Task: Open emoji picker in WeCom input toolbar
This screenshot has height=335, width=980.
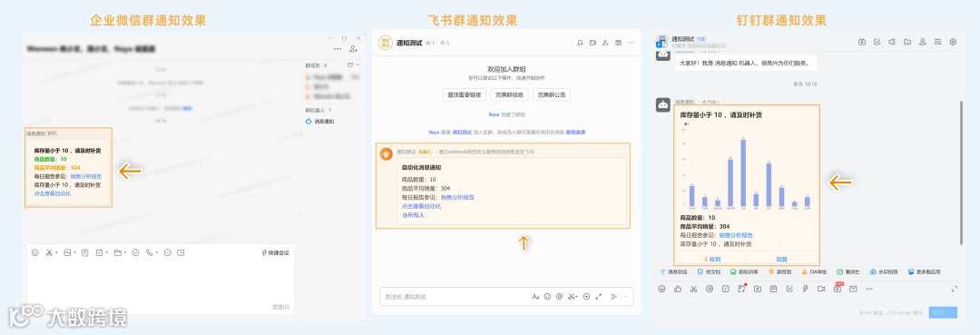Action: click(x=35, y=252)
